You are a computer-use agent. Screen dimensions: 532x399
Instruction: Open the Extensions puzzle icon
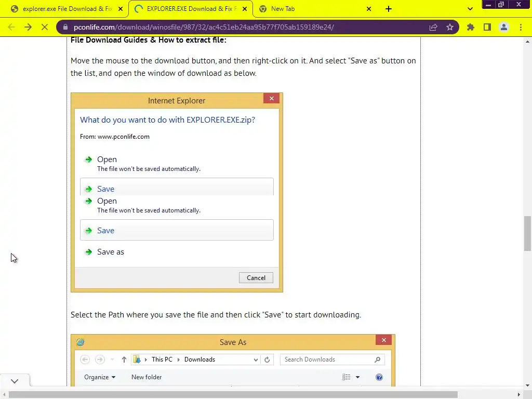[x=471, y=27]
